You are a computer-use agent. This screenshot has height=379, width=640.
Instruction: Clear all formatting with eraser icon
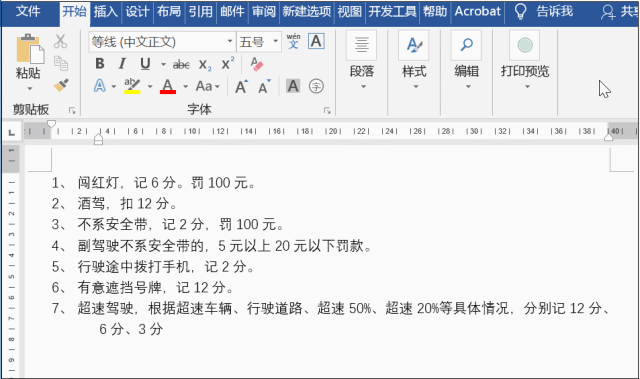coord(257,64)
